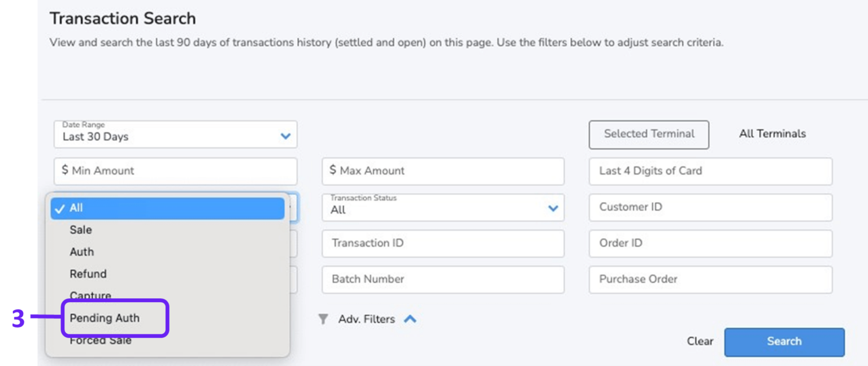The width and height of the screenshot is (868, 366).
Task: Open the Date Range dropdown
Action: coord(175,134)
